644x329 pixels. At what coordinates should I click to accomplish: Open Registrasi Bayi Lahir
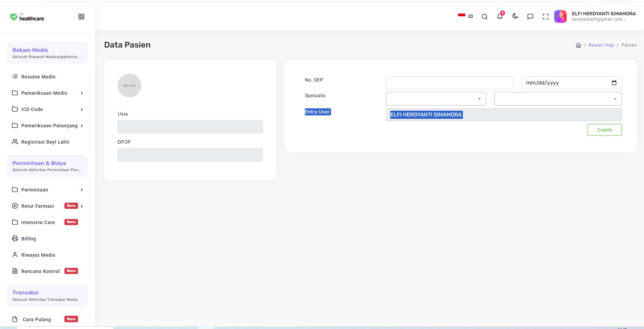tap(47, 142)
